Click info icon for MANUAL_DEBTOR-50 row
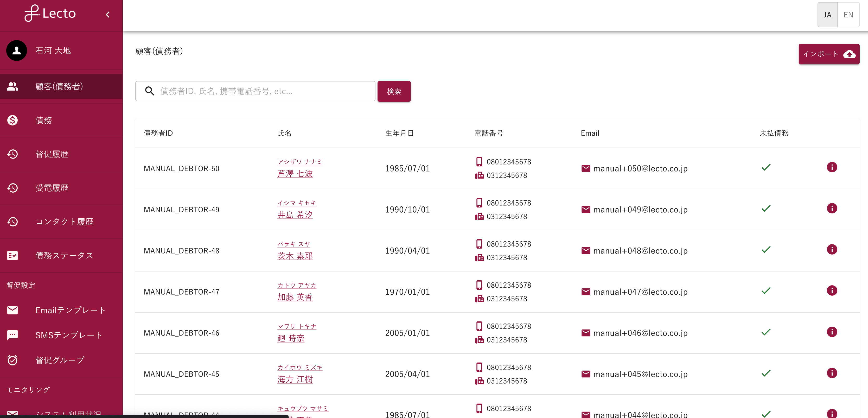868x418 pixels. [832, 167]
